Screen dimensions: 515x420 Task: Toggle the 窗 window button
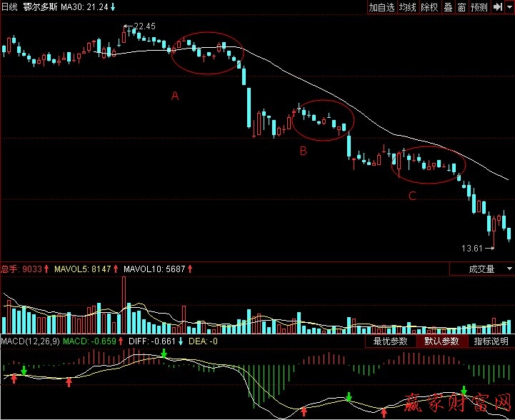point(461,7)
